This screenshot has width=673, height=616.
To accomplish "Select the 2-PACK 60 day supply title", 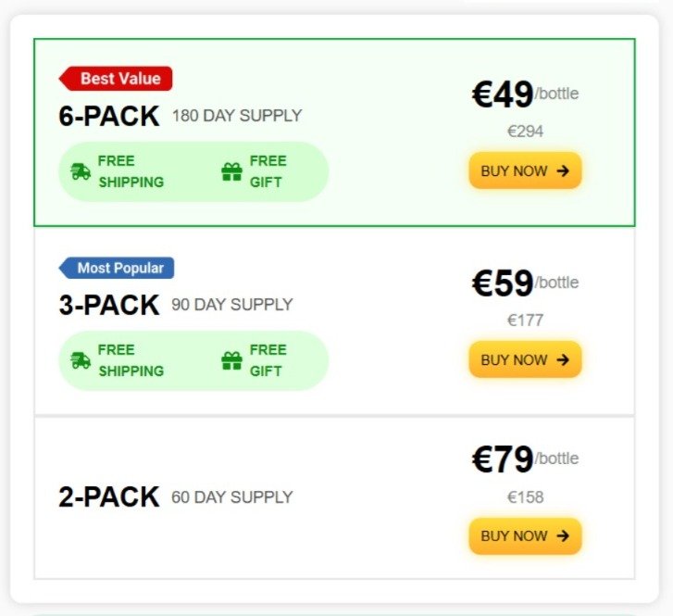I will point(109,497).
